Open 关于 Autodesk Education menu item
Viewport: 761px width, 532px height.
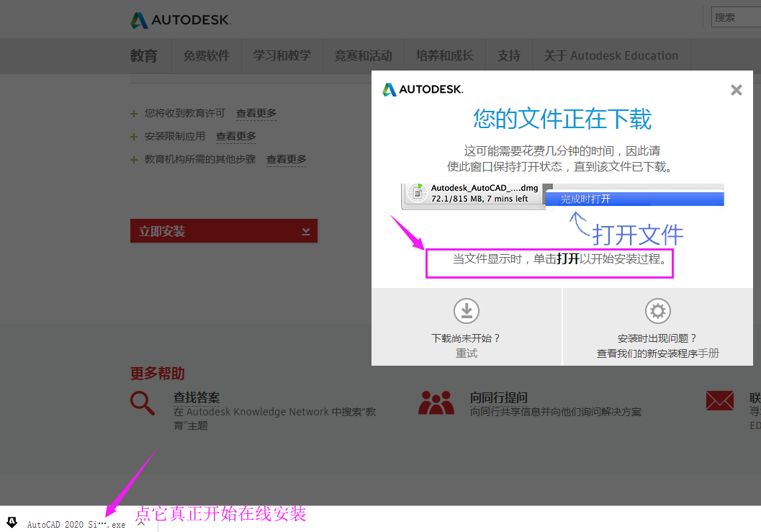611,56
